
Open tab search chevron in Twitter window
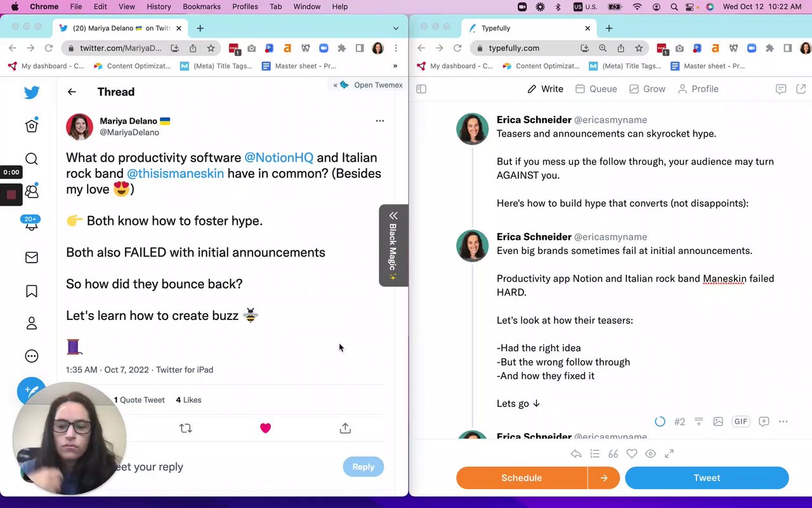coord(396,28)
